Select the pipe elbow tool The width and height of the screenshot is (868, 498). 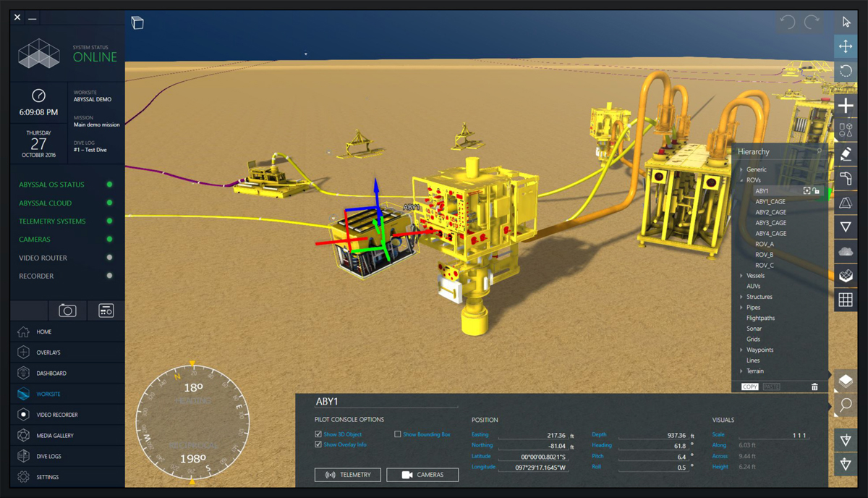[846, 179]
